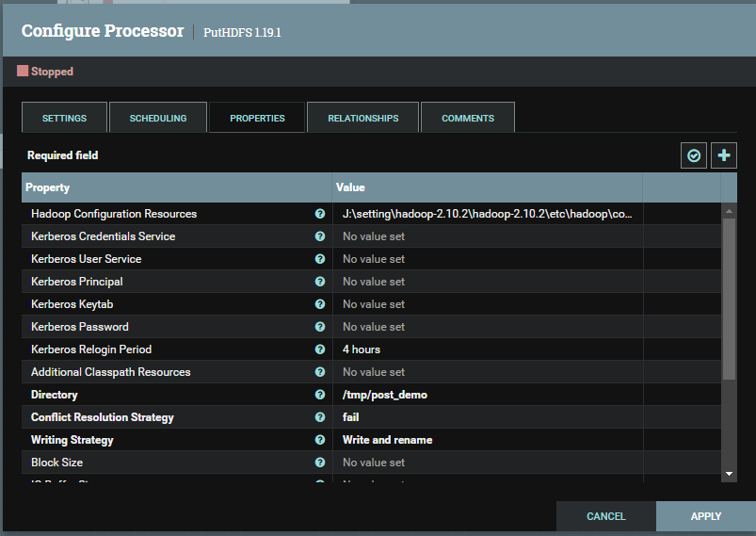The width and height of the screenshot is (756, 536).
Task: Set the Kerberos Keytab value
Action: 488,304
